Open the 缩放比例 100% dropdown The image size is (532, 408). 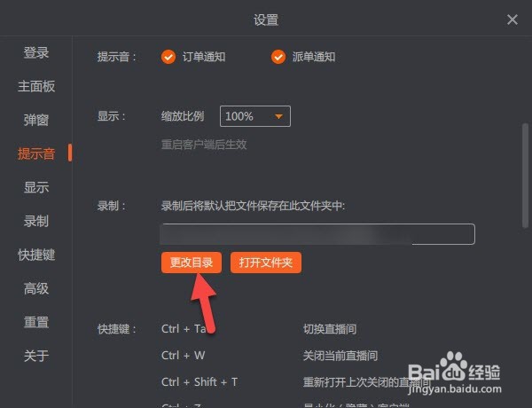tap(255, 116)
